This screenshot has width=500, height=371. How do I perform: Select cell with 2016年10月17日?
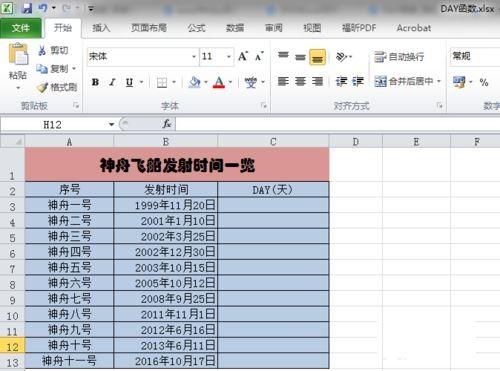(x=166, y=361)
